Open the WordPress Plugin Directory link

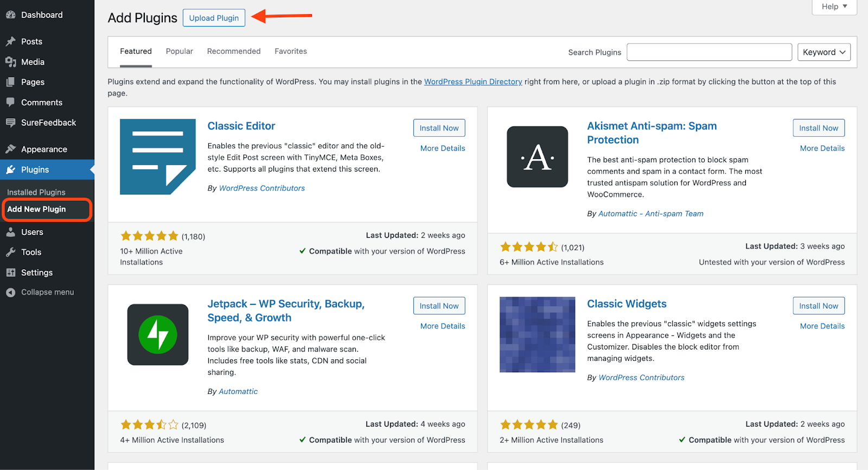click(473, 81)
